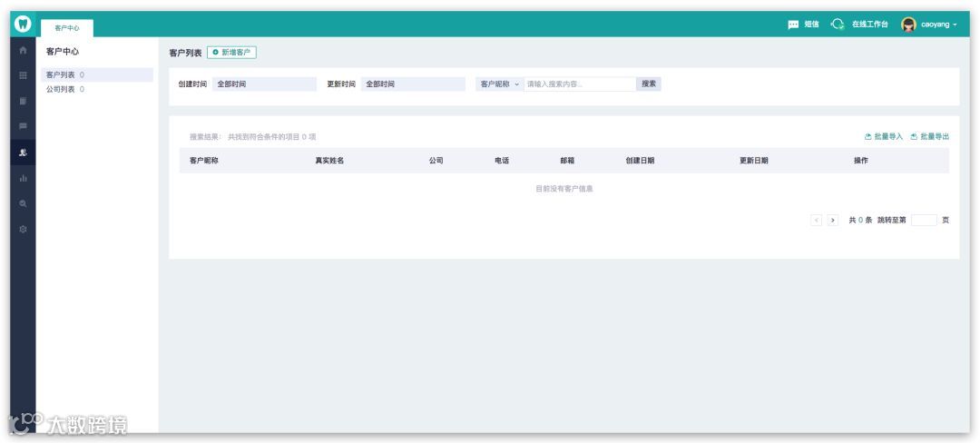Open the caoyang account dropdown arrow
This screenshot has width=980, height=443.
(x=955, y=25)
